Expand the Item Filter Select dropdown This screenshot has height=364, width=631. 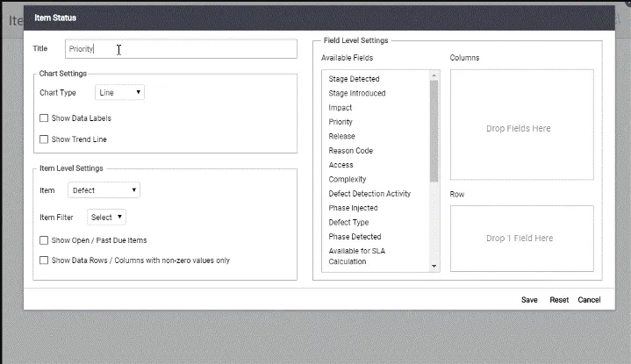pos(106,218)
